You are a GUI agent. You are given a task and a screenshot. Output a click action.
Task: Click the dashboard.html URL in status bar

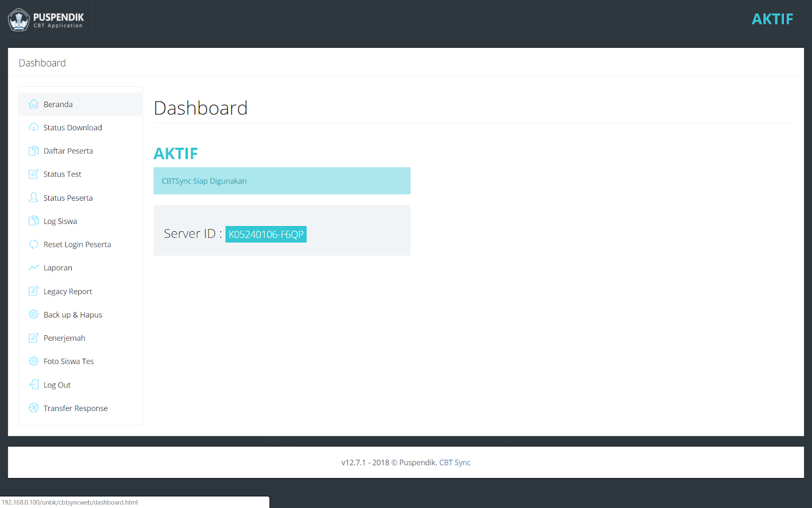(x=70, y=502)
